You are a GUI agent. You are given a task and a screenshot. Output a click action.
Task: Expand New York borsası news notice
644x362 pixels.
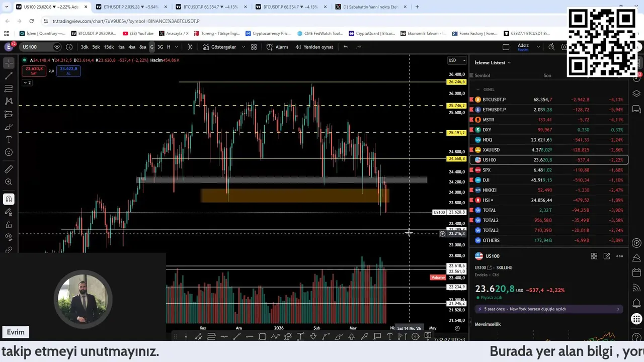(549, 309)
